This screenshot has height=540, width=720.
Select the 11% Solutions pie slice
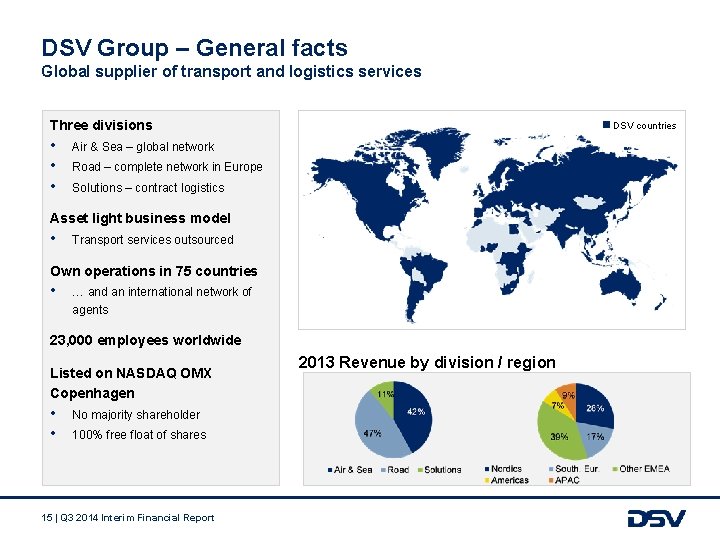coord(385,396)
